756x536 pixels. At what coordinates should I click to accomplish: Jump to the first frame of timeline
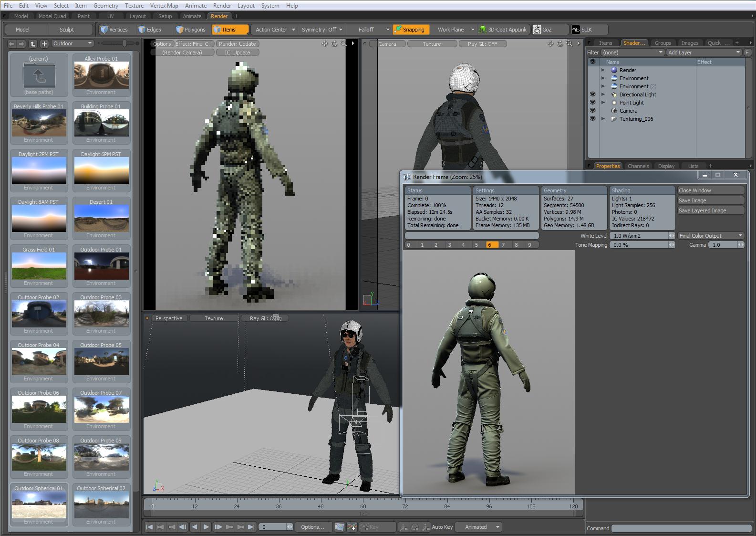149,527
